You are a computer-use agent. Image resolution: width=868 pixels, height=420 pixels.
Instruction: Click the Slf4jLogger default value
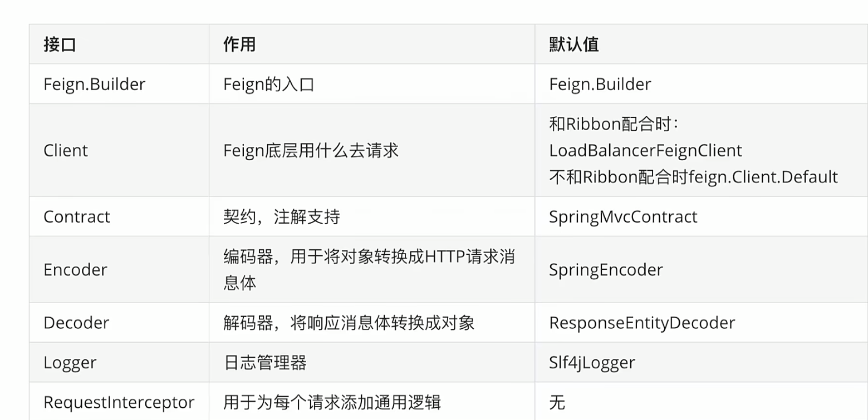(x=592, y=363)
